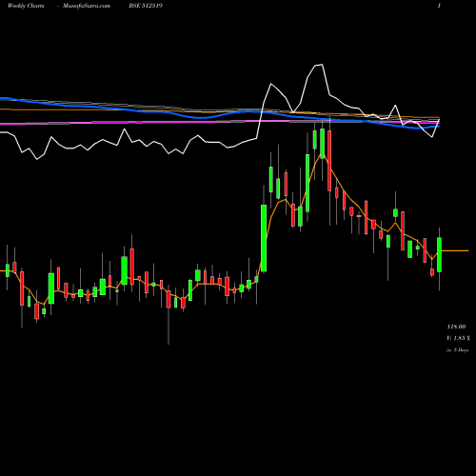Viewport: 476px width, 476px height.
Task: Click the "BSE 512519" symbol label
Action: 146,6
